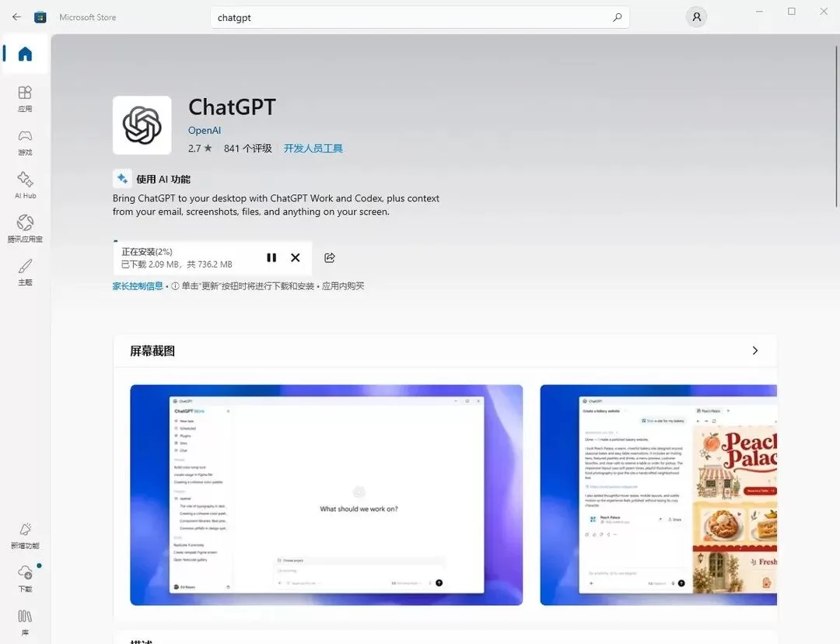This screenshot has height=644, width=840.
Task: Click the Microsoft Store logo icon
Action: (40, 17)
